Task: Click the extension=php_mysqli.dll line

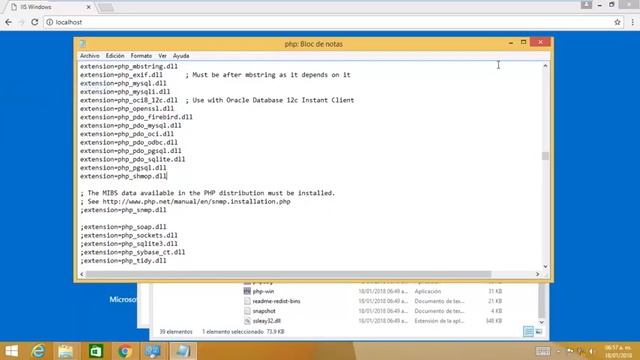Action: coord(125,92)
